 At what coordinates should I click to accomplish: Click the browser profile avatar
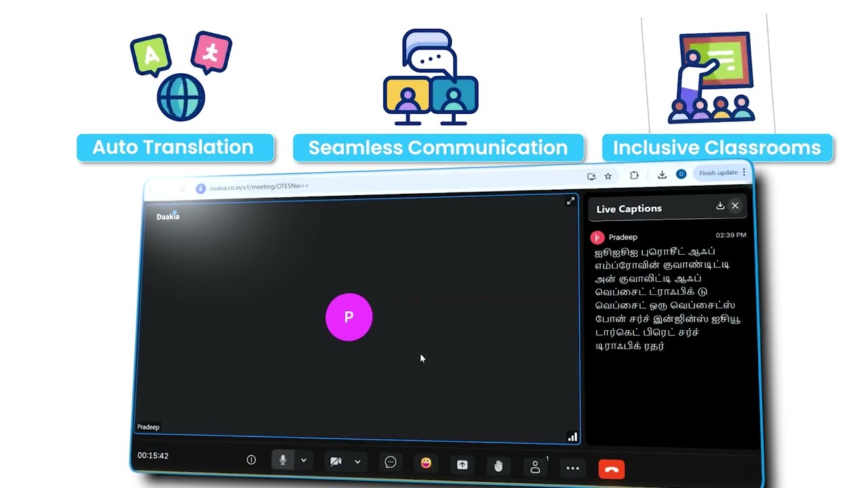[682, 174]
